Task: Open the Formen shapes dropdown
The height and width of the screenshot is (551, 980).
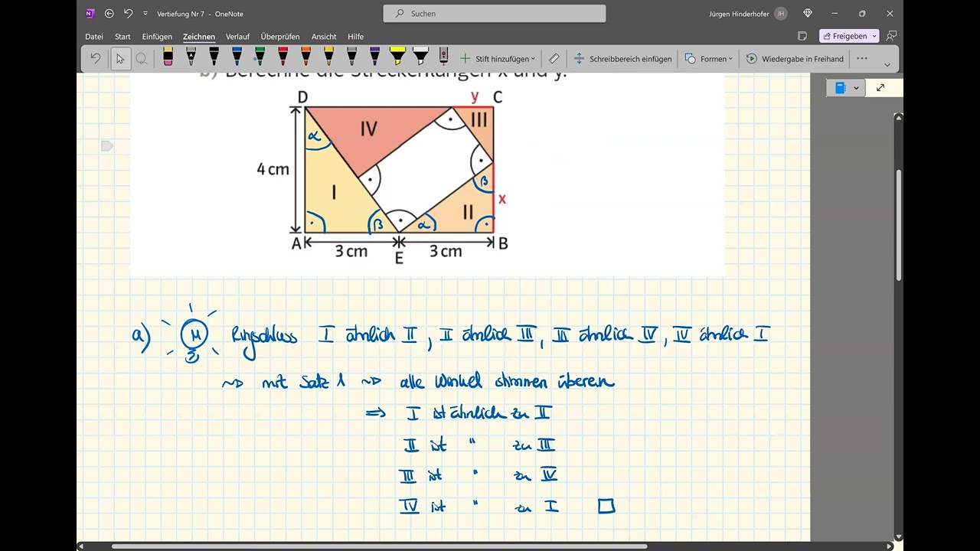Action: tap(708, 58)
